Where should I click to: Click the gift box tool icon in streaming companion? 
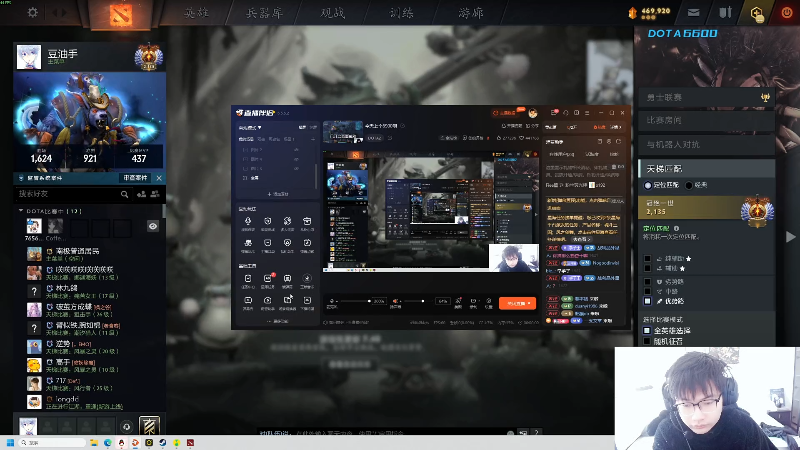coord(307,221)
